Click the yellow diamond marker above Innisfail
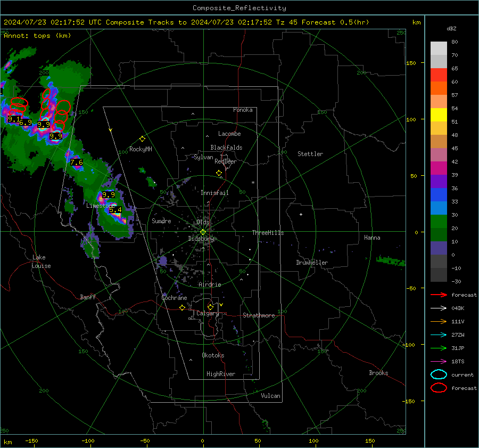This screenshot has height=448, width=479. 219,173
